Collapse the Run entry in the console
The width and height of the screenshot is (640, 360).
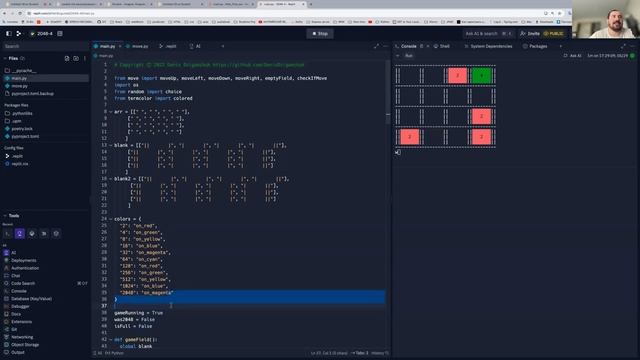pos(398,56)
